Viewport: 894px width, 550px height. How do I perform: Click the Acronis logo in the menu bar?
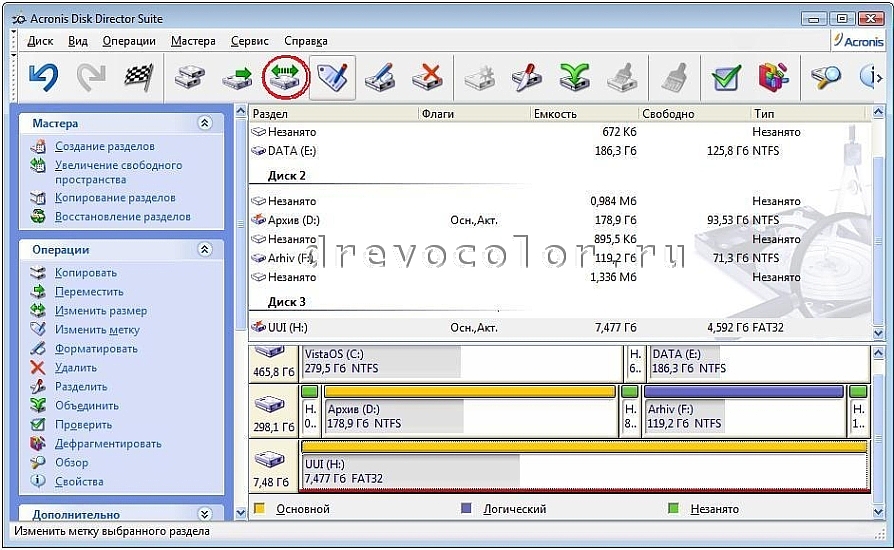[859, 41]
